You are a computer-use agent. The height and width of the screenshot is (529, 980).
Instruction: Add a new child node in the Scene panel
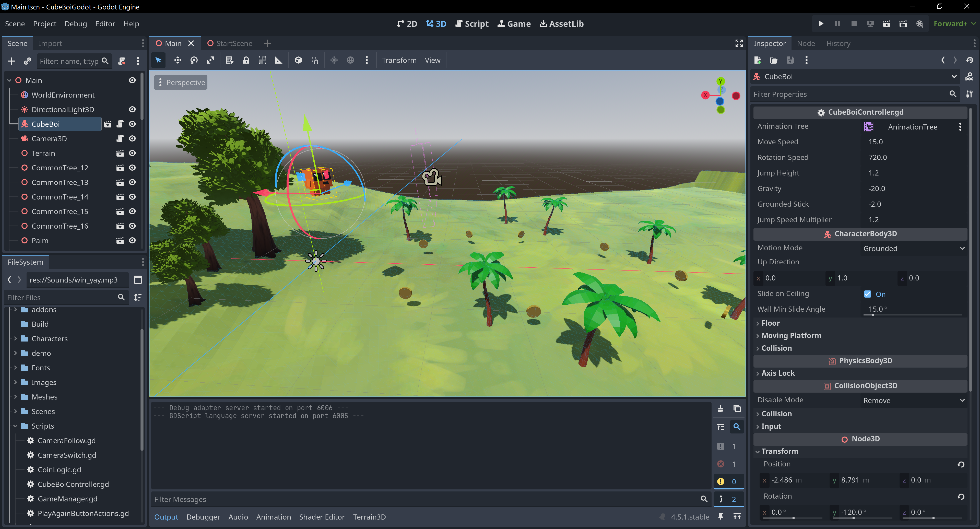click(11, 61)
